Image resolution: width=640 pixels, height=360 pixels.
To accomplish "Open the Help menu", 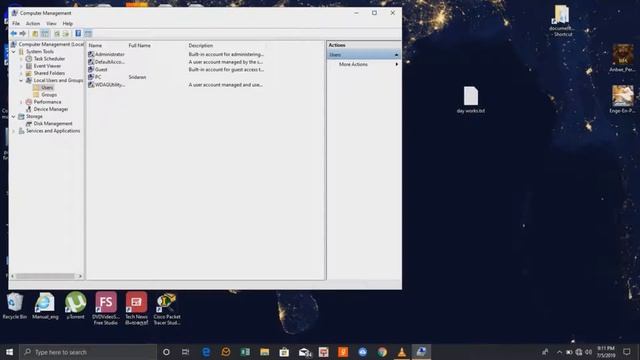I will click(68, 24).
